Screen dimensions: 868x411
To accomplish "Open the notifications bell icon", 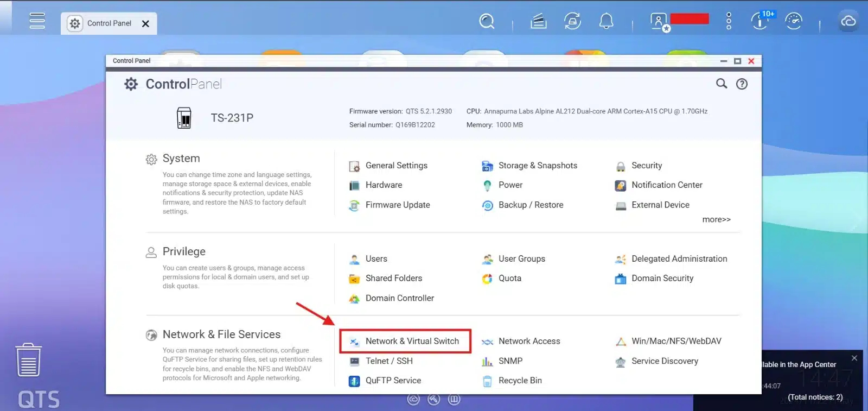I will tap(606, 21).
